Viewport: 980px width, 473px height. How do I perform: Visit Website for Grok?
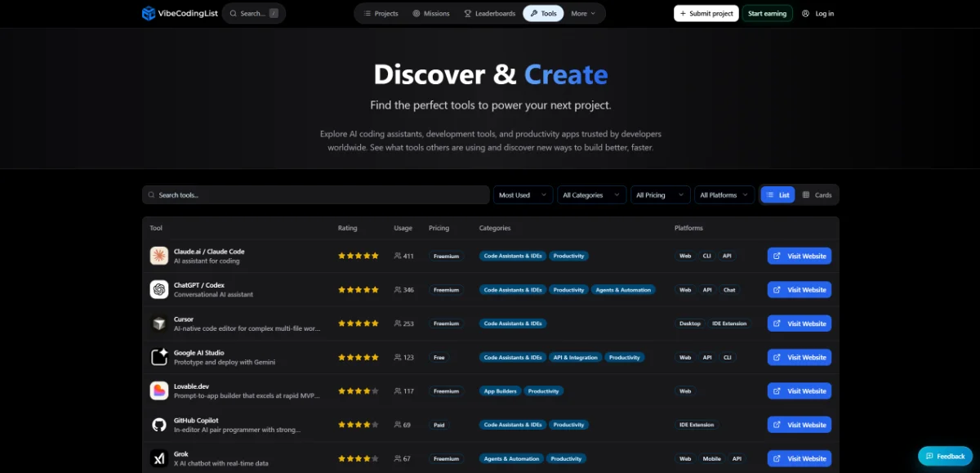[800, 458]
